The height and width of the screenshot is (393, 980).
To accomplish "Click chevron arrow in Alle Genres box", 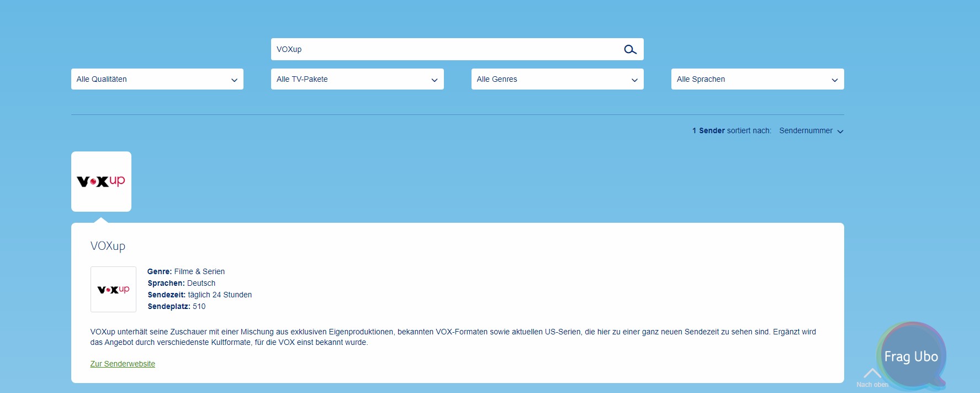I will point(634,80).
